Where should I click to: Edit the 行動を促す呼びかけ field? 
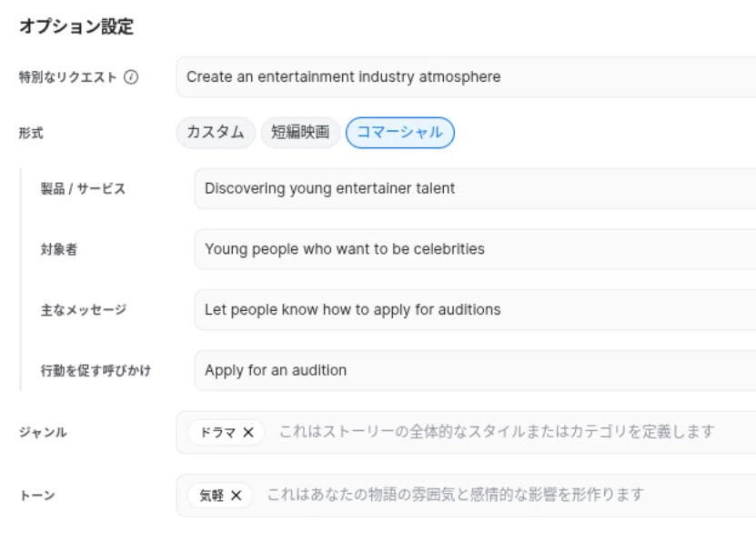click(x=476, y=370)
